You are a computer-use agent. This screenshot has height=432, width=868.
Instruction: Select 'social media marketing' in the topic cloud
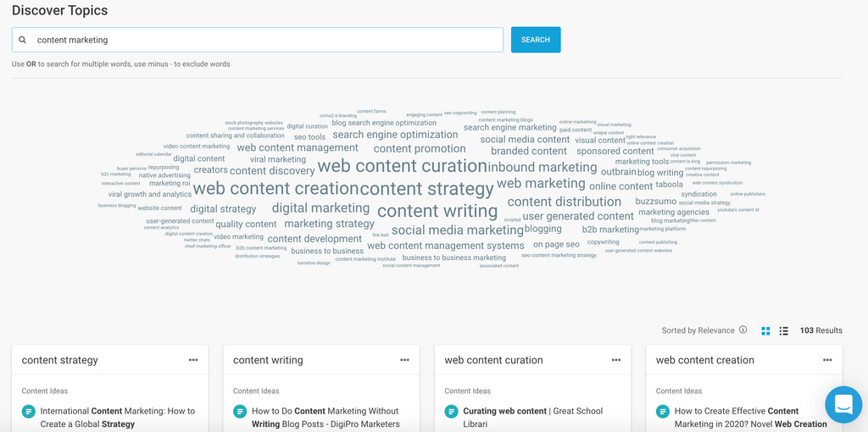pyautogui.click(x=458, y=230)
